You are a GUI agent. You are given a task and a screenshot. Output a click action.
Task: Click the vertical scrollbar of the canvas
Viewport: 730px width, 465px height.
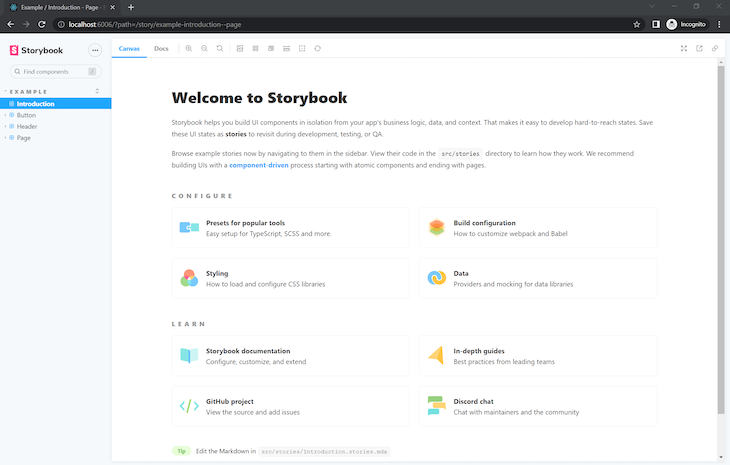coord(720,240)
